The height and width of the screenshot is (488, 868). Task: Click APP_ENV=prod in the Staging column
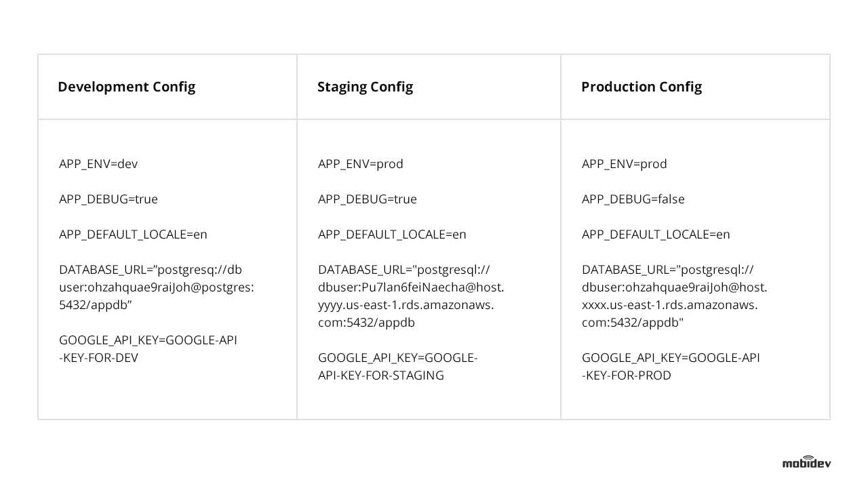tap(360, 164)
